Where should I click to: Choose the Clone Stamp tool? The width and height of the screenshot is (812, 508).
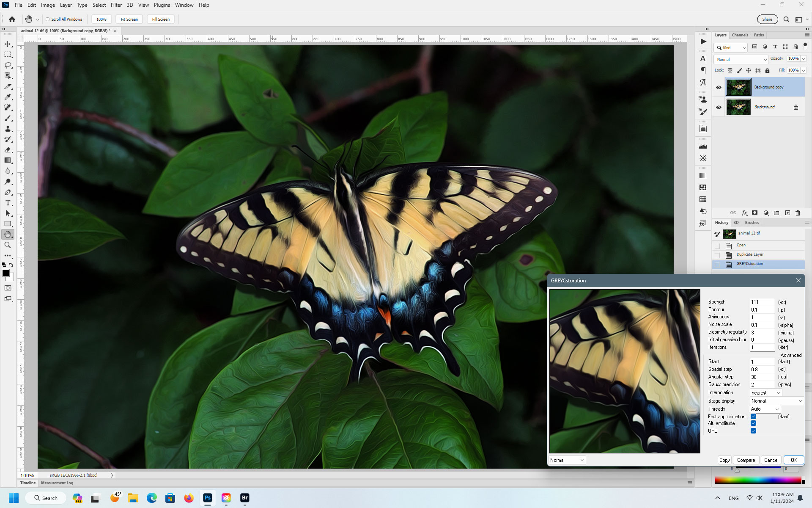click(8, 129)
